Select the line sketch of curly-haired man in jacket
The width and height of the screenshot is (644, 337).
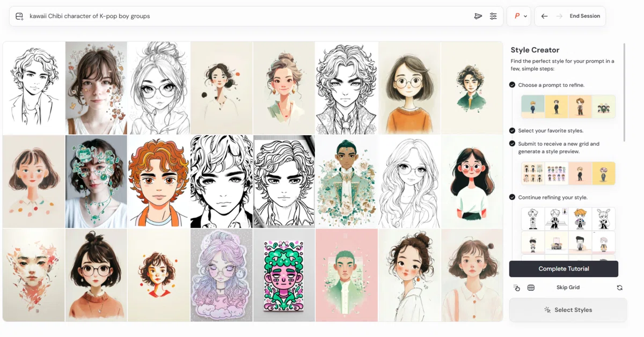pyautogui.click(x=34, y=88)
